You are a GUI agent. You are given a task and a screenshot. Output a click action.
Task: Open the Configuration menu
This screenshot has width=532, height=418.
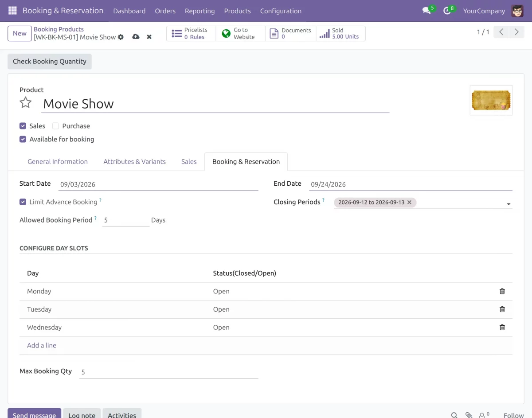(x=281, y=11)
